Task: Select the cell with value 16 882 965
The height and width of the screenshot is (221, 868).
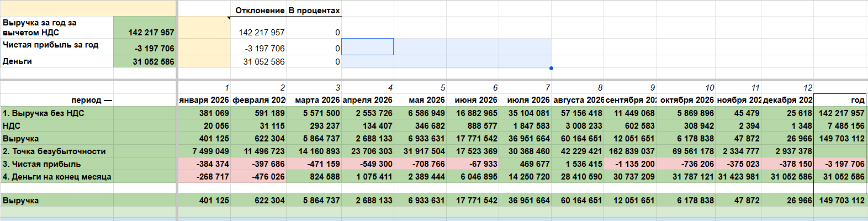Action: (x=473, y=113)
